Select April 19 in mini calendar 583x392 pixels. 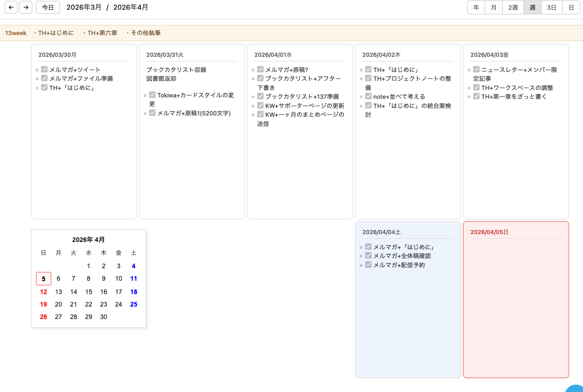click(x=43, y=304)
